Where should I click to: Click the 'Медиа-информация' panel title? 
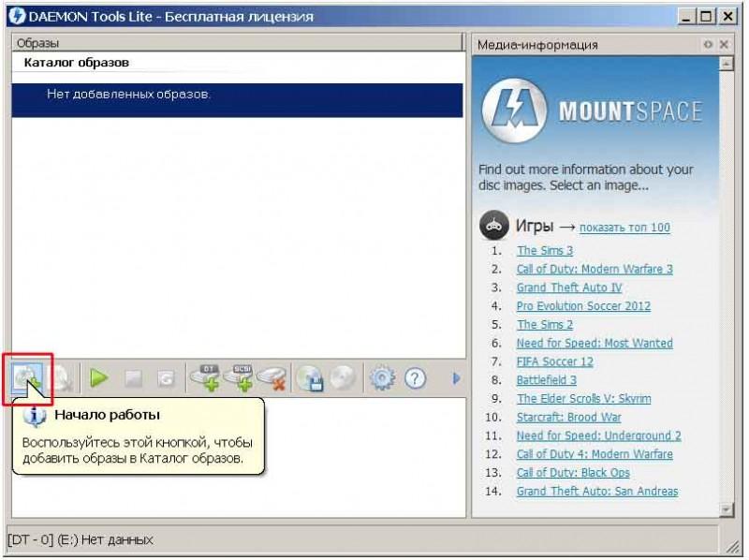pos(537,45)
